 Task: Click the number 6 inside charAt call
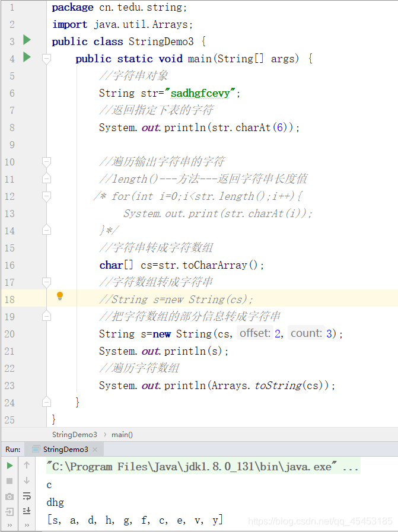[x=280, y=128]
